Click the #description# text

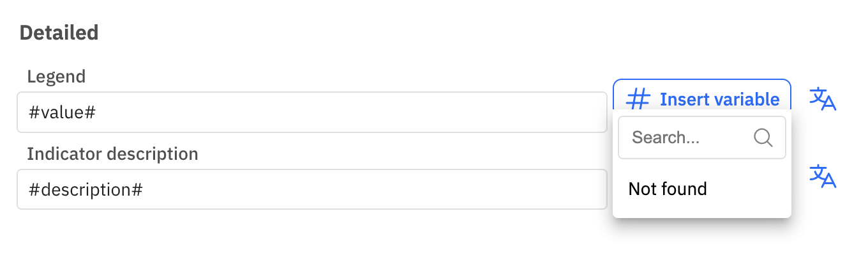[86, 190]
